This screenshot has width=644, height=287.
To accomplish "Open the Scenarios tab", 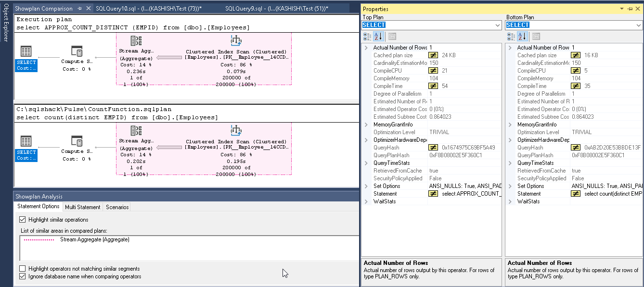I will (117, 207).
